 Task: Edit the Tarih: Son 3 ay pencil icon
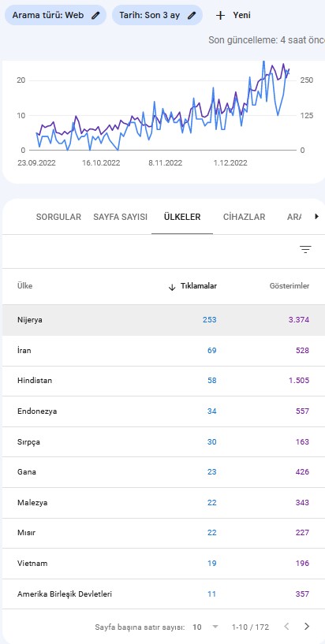coord(192,16)
